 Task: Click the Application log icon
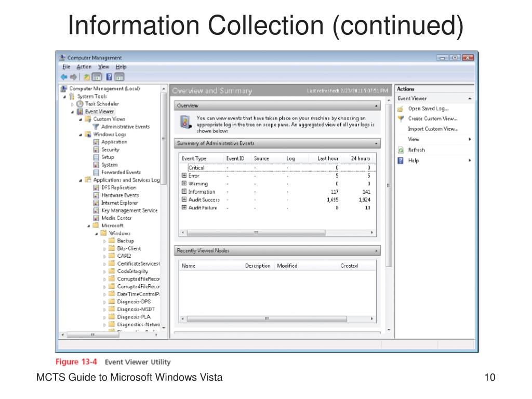tap(96, 142)
